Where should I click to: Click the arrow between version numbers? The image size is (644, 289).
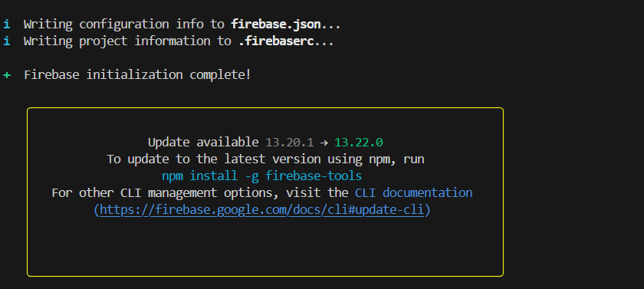pos(324,143)
